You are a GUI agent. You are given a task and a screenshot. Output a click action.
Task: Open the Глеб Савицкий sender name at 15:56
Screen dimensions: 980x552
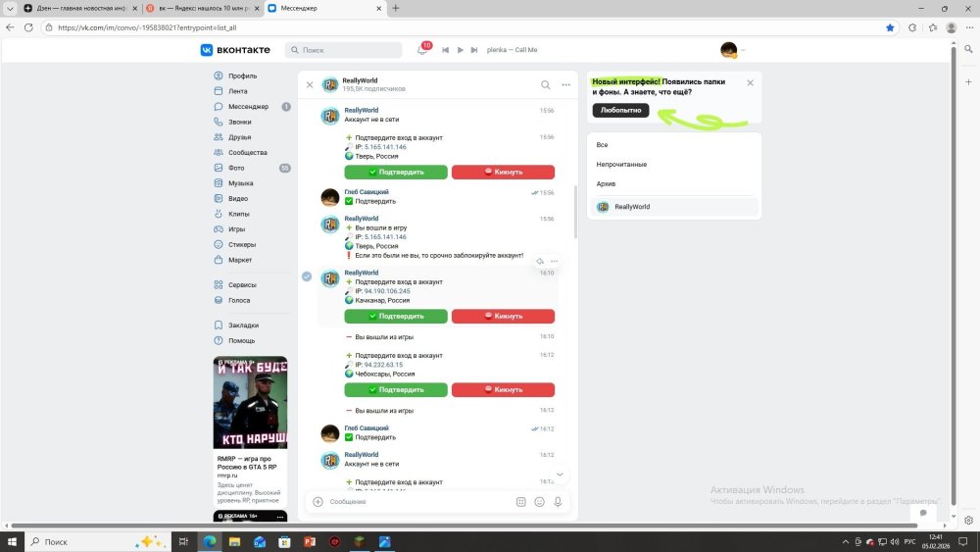[x=367, y=192]
